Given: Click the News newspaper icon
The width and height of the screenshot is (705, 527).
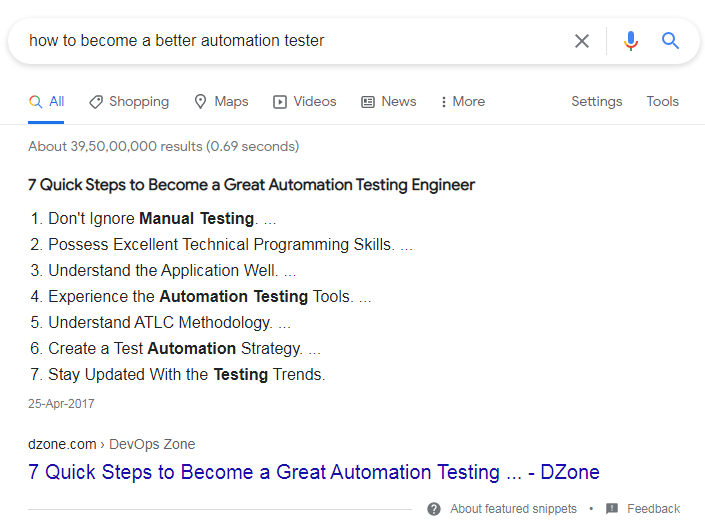Looking at the screenshot, I should tap(368, 102).
